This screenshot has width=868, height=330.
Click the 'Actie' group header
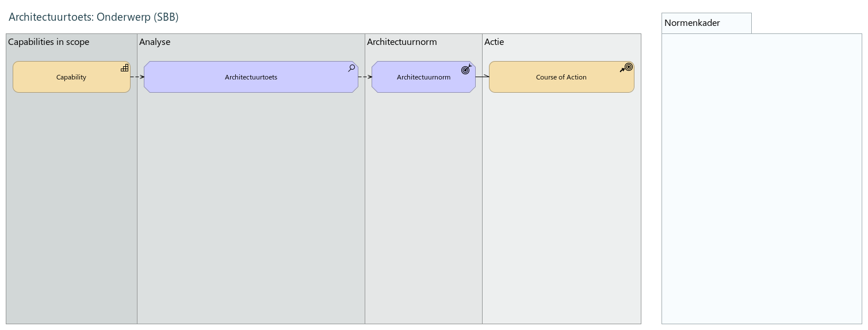click(494, 42)
